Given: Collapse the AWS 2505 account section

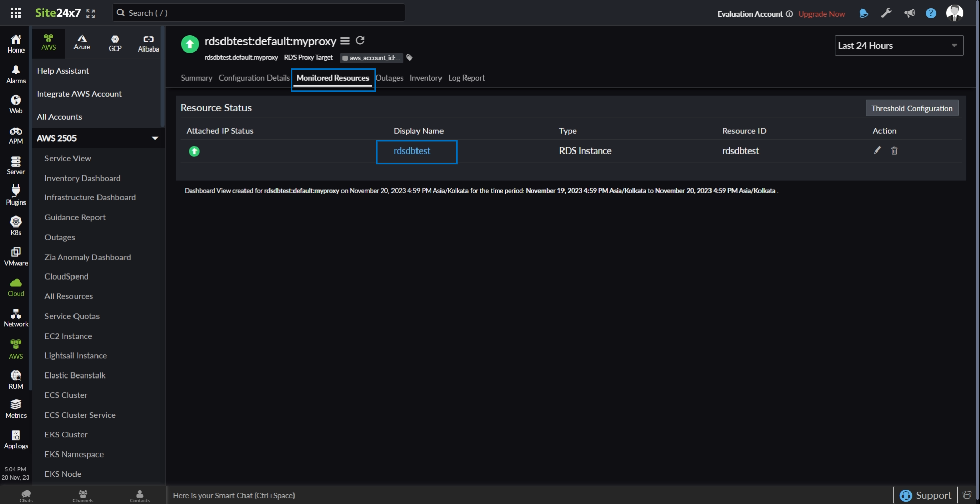Looking at the screenshot, I should [x=155, y=138].
